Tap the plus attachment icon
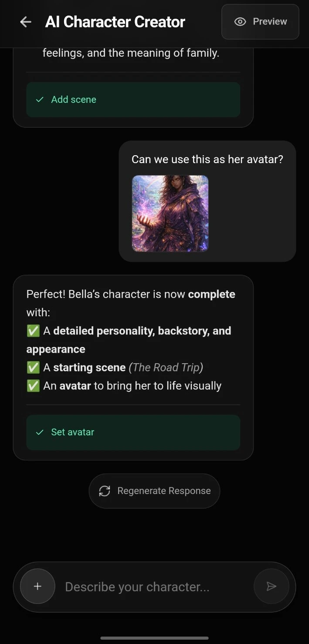Screen dimensions: 309x644 tap(37, 586)
